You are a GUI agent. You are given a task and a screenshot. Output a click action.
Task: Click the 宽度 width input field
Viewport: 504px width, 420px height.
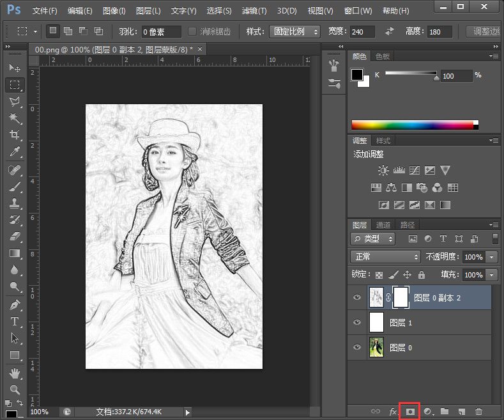coord(363,31)
